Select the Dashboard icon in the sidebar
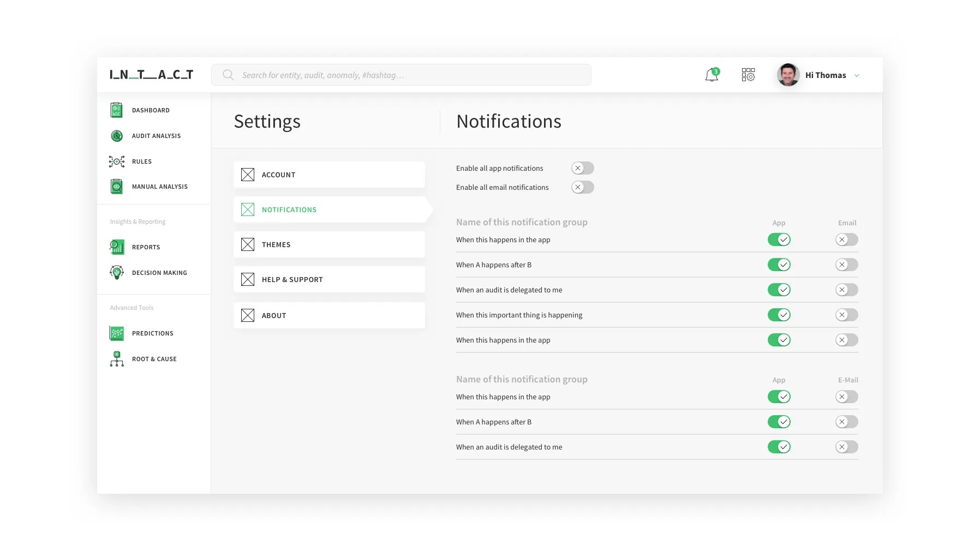Image resolution: width=980 pixels, height=551 pixels. (116, 110)
